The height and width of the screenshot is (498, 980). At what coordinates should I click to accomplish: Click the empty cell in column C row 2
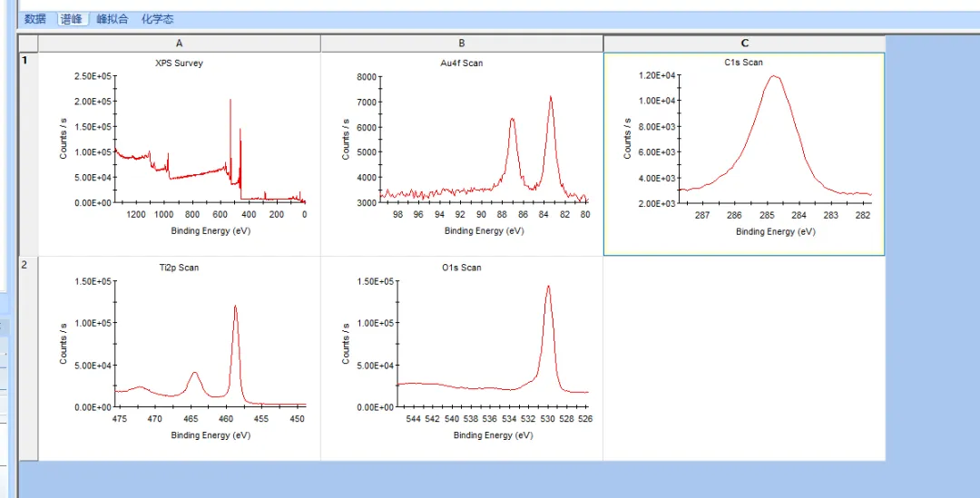(744, 357)
